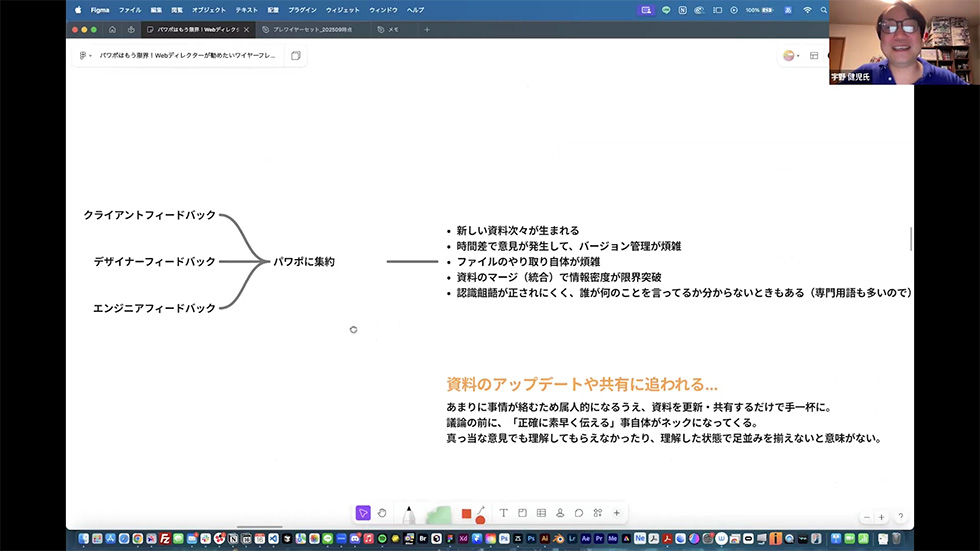Open the help question mark button

click(x=901, y=517)
